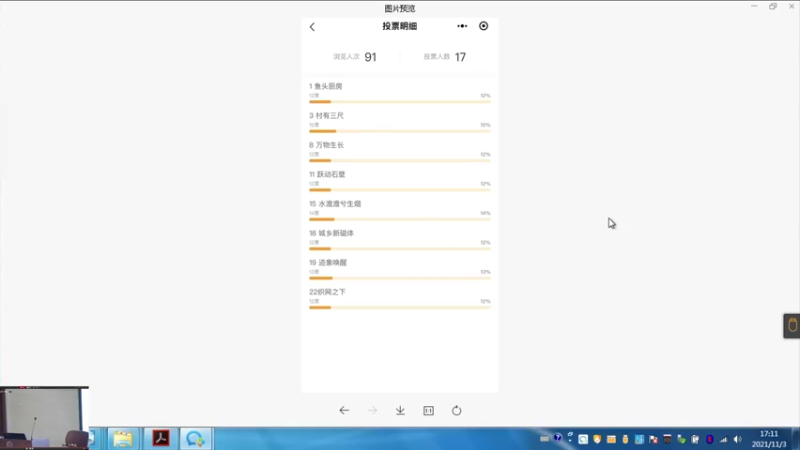Open the chat app icon on the taskbar
The width and height of the screenshot is (800, 450).
pyautogui.click(x=195, y=439)
